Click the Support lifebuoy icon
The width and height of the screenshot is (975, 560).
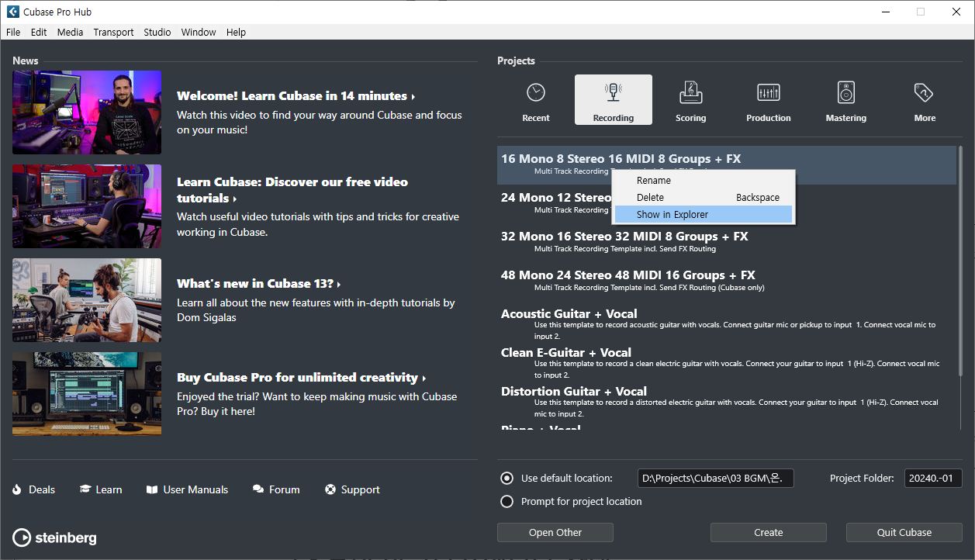tap(330, 489)
